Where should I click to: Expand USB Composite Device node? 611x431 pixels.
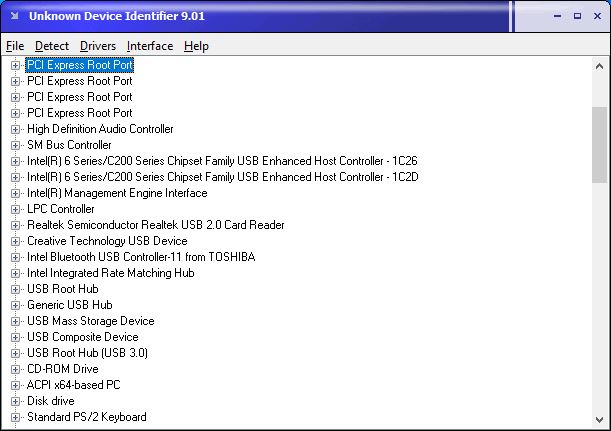[15, 337]
